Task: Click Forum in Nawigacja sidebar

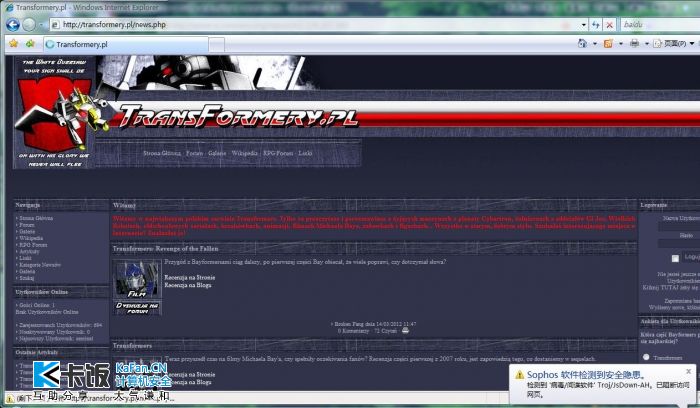Action: (27, 225)
